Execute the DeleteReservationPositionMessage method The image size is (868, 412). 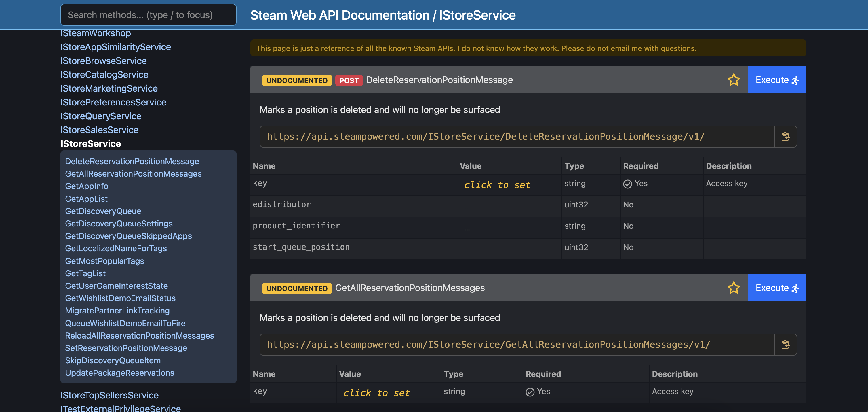777,80
